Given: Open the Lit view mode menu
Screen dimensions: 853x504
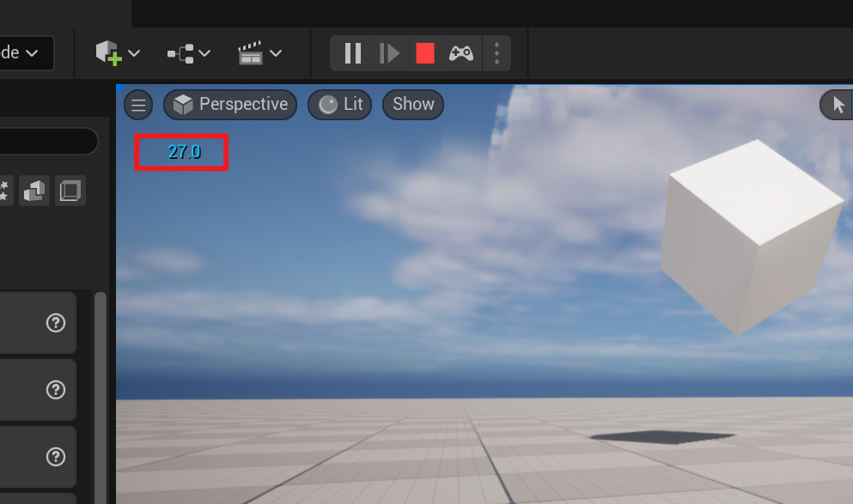Looking at the screenshot, I should [x=339, y=105].
